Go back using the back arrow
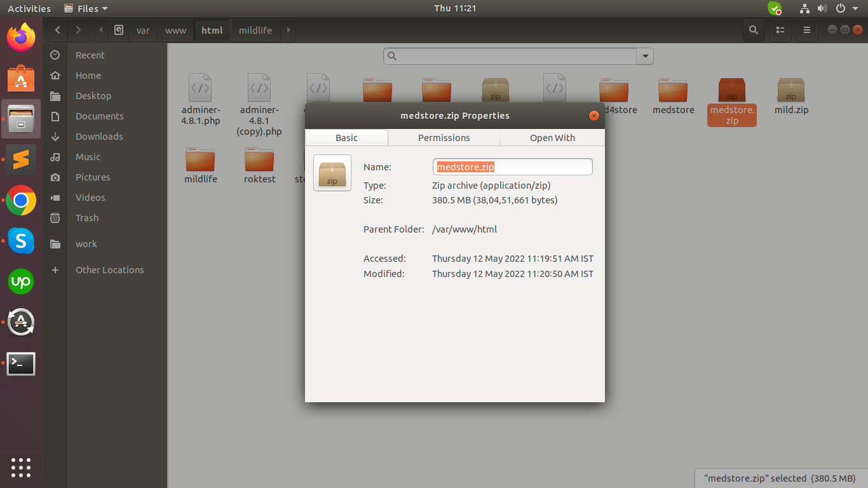Image resolution: width=868 pixels, height=488 pixels. [x=58, y=30]
